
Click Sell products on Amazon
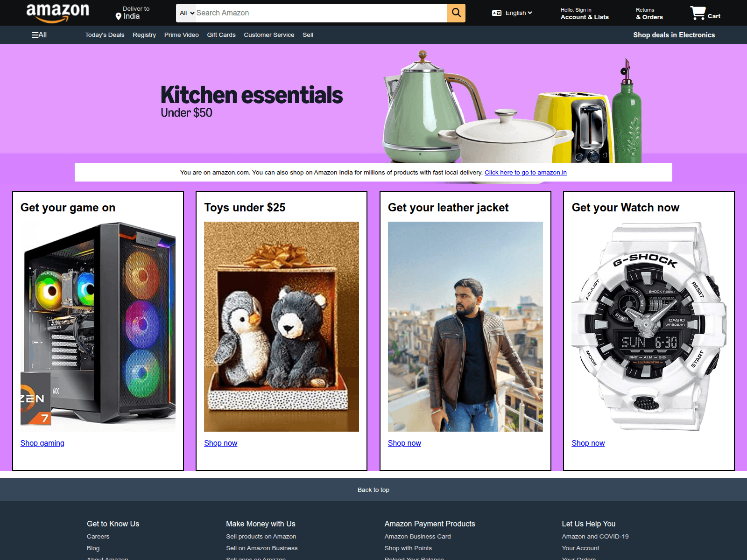(261, 537)
